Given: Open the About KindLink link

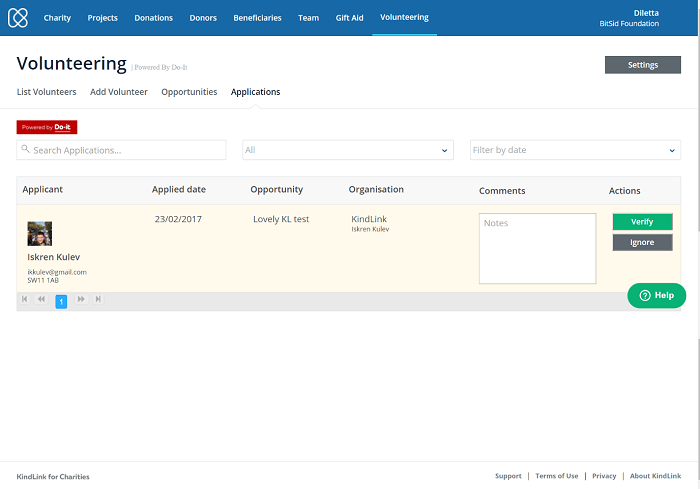Looking at the screenshot, I should pyautogui.click(x=655, y=476).
